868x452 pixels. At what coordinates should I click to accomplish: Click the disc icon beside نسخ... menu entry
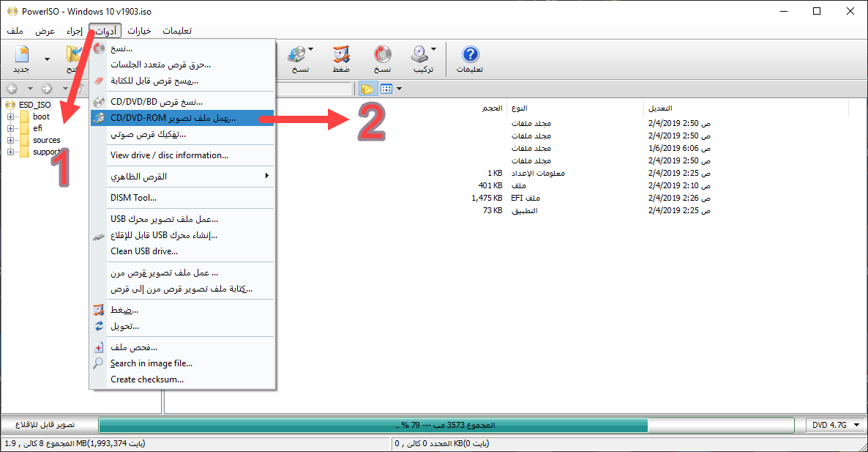pos(99,49)
